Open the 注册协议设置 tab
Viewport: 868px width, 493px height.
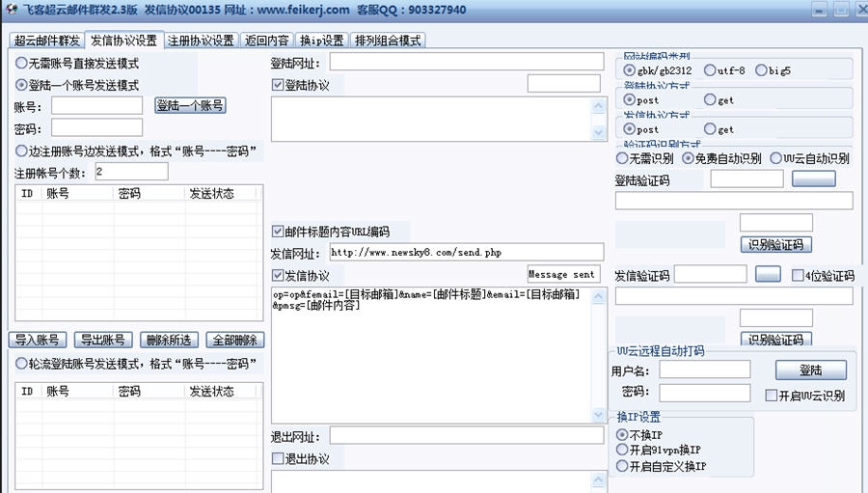tap(201, 41)
